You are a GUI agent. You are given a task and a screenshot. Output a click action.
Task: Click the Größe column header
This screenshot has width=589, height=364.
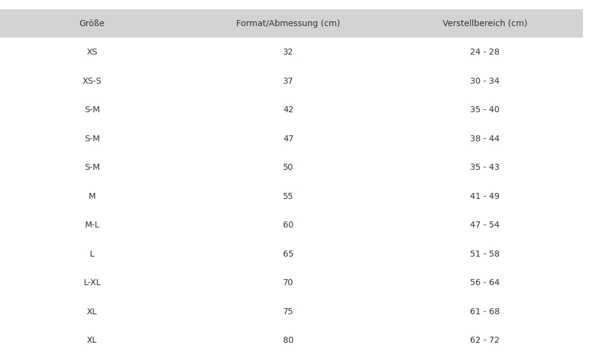92,24
